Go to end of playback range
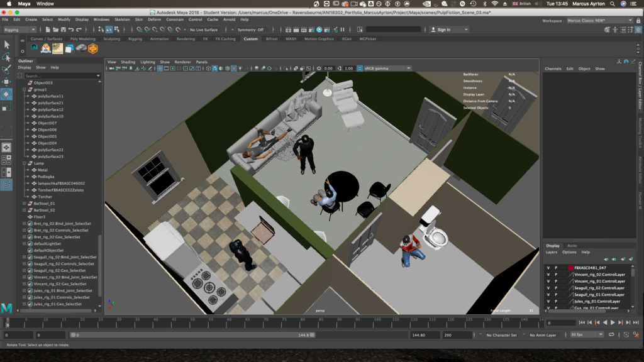Screen dimensions: 644x362 coord(636,322)
